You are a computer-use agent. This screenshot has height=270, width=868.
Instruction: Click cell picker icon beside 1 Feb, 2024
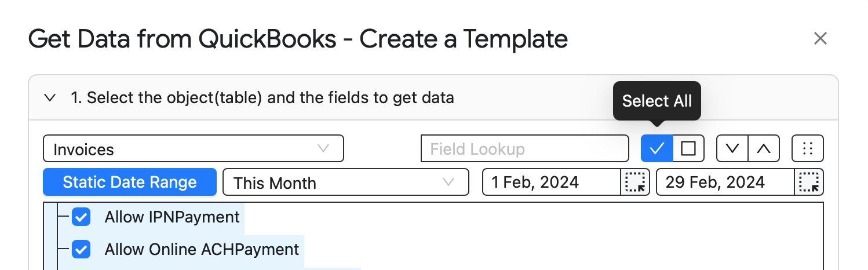[636, 182]
